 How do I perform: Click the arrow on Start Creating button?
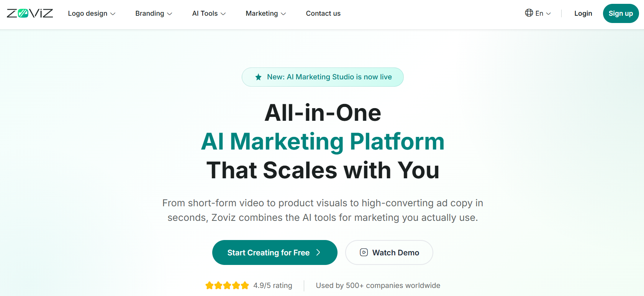[x=318, y=252]
